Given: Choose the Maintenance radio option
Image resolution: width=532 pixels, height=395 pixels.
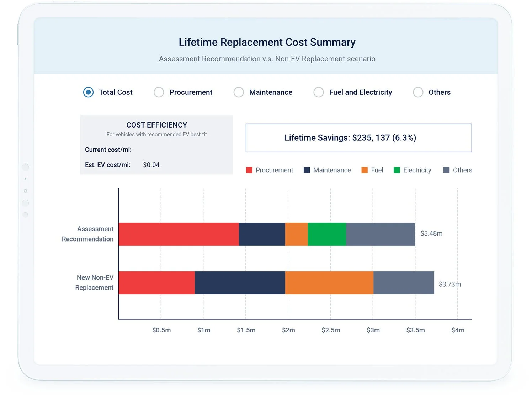Looking at the screenshot, I should click(239, 92).
